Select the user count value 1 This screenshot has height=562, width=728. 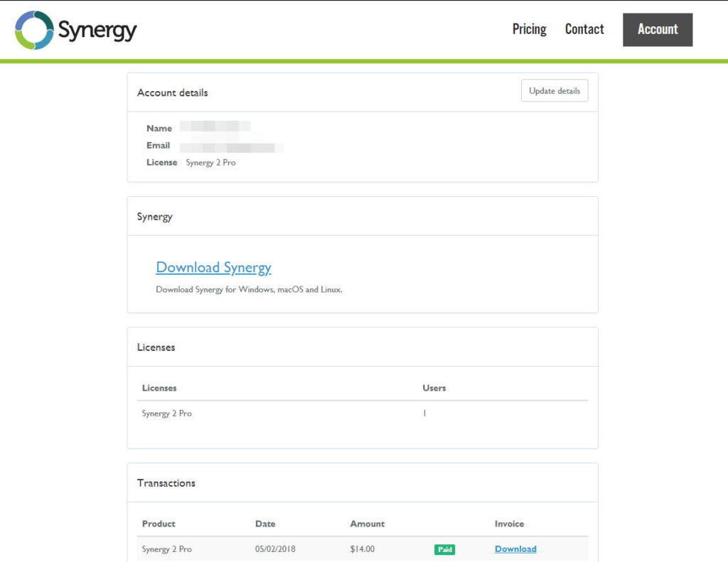point(424,413)
